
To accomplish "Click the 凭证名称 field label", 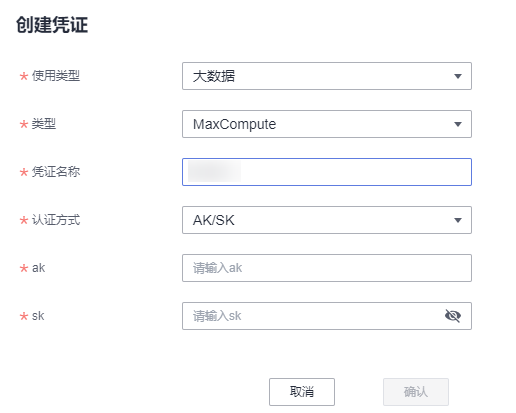I will [56, 172].
